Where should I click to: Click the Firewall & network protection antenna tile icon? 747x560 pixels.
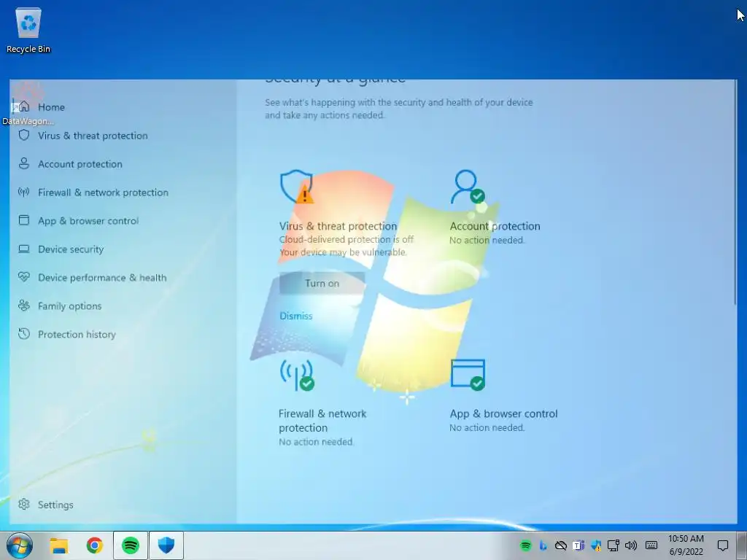pos(297,375)
